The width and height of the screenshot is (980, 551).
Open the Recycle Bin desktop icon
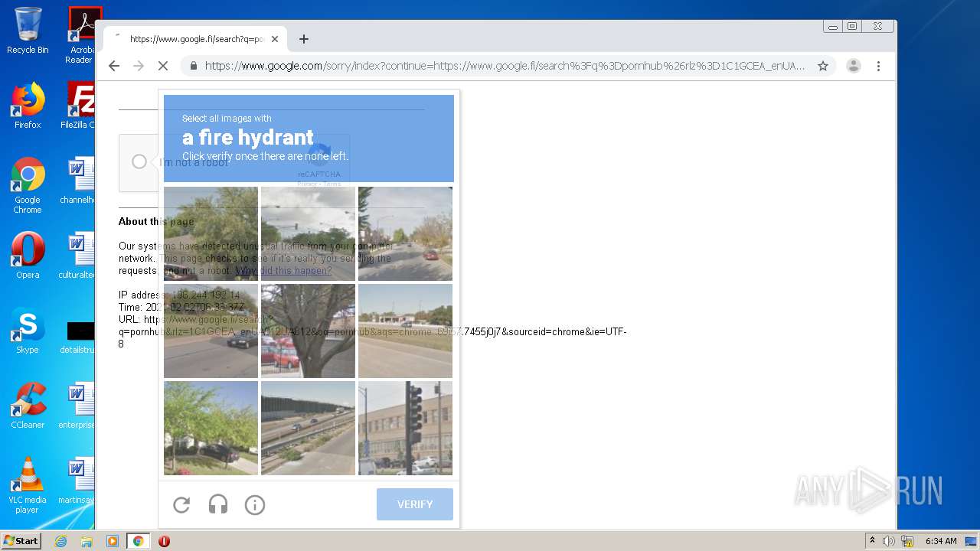click(28, 31)
